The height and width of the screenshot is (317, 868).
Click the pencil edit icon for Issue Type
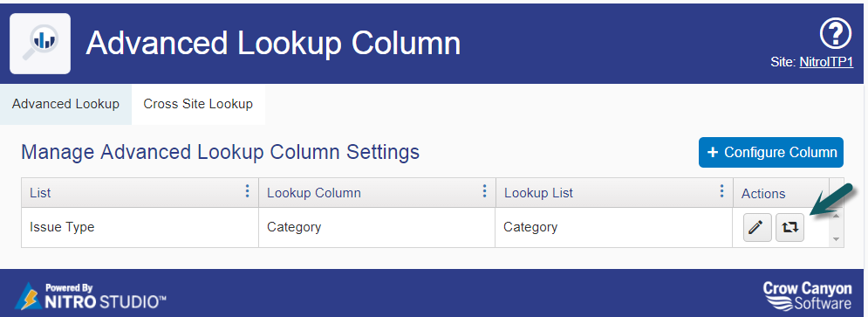756,227
